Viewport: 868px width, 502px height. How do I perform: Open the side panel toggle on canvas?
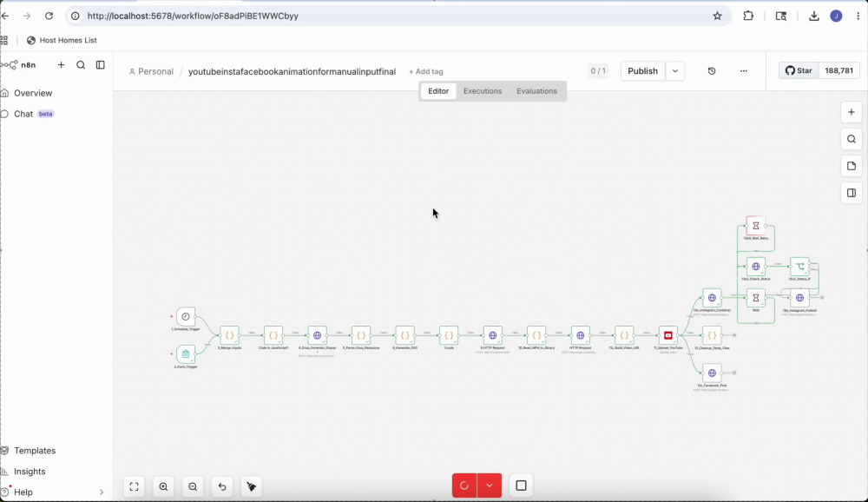click(852, 193)
